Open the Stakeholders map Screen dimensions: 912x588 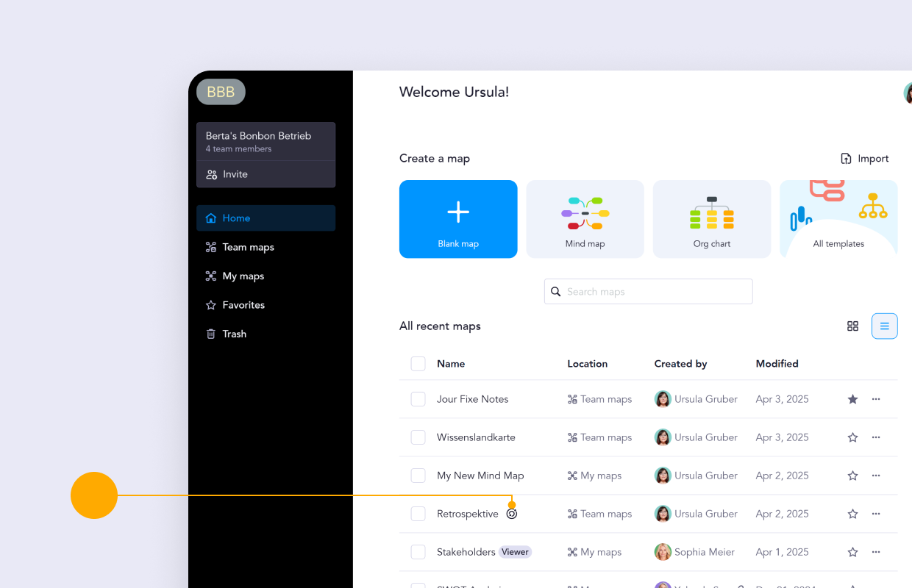coord(466,552)
